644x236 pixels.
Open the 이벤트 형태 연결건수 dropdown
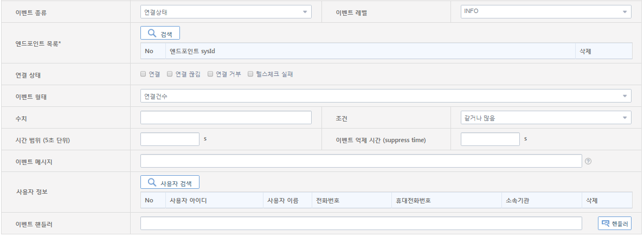385,96
